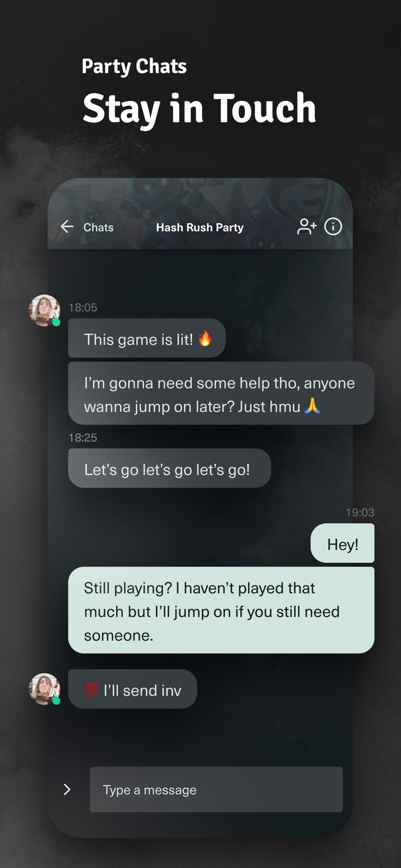
Task: Tap the 'gonna need some help' message
Action: coord(221,393)
